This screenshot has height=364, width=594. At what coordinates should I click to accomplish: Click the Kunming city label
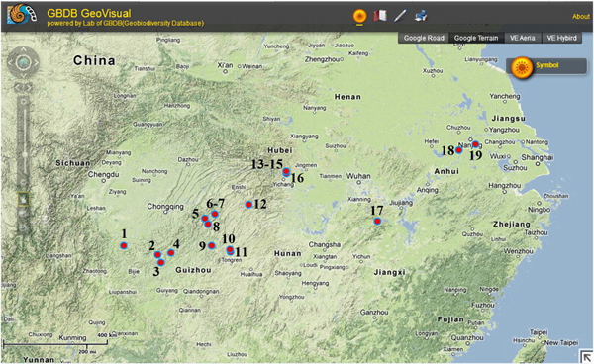pyautogui.click(x=72, y=338)
